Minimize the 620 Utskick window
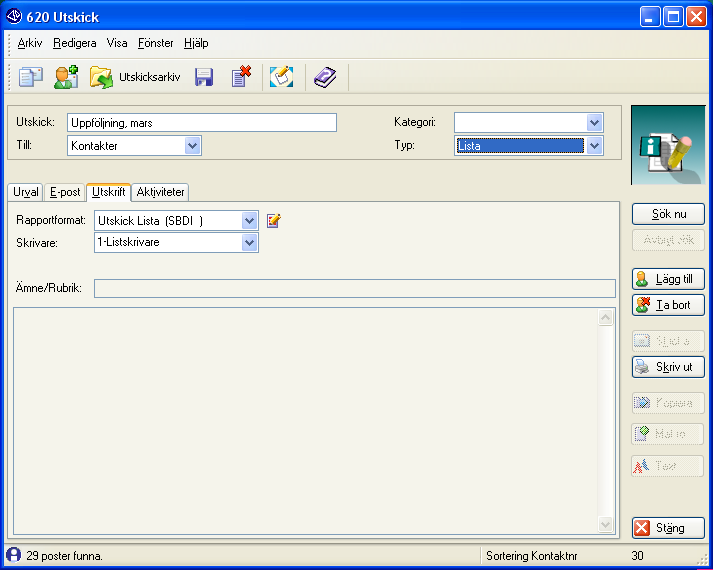This screenshot has width=713, height=570. 650,17
